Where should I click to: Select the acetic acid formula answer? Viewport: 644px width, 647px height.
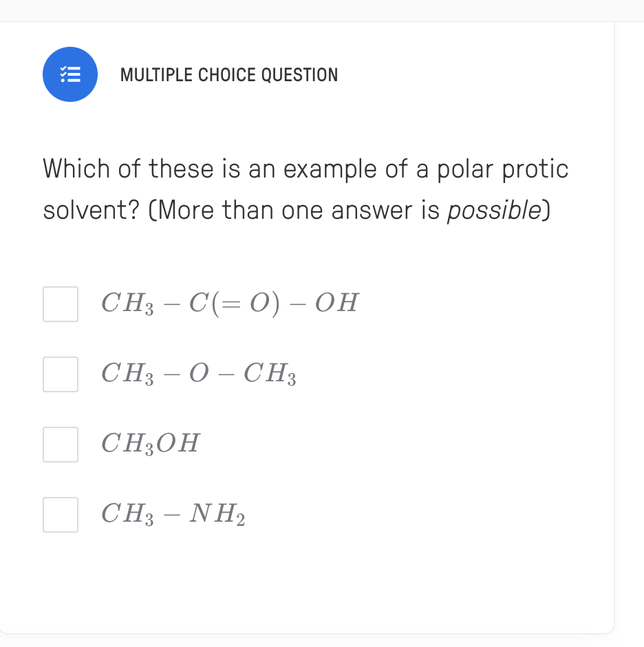(61, 304)
